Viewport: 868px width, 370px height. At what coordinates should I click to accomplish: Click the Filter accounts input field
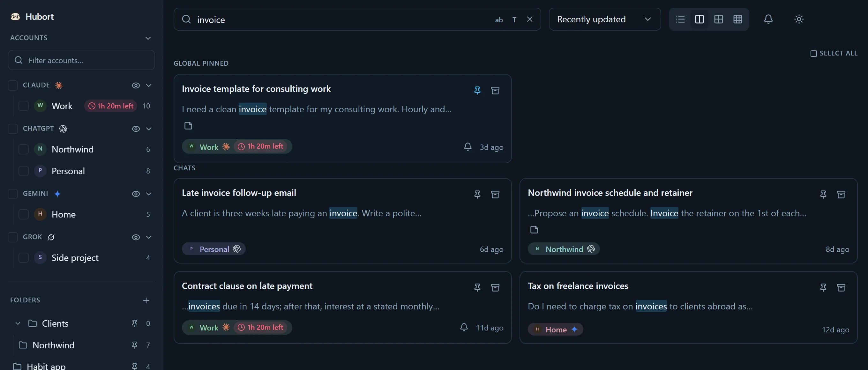(81, 60)
